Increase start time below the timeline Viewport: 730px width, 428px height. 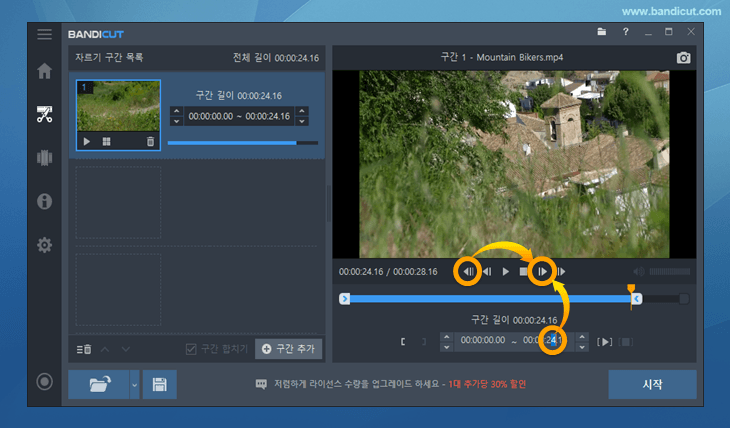coord(446,337)
